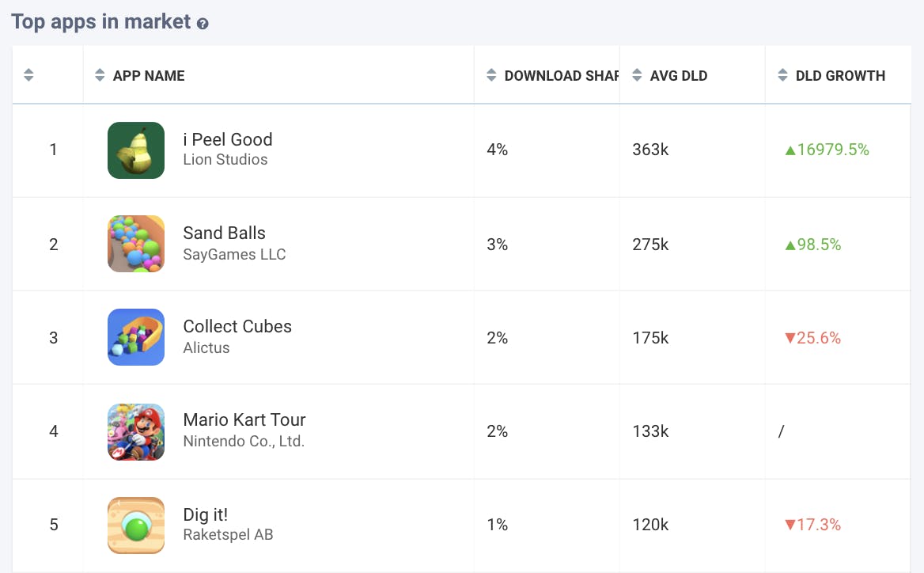Select the Collect Cubes app icon
This screenshot has height=573, width=924.
click(136, 337)
